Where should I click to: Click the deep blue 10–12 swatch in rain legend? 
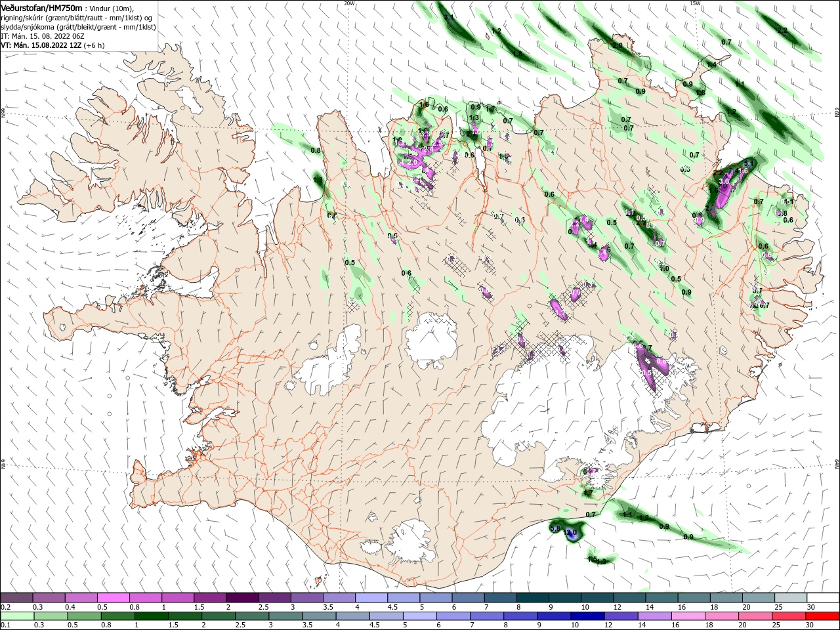(x=586, y=616)
